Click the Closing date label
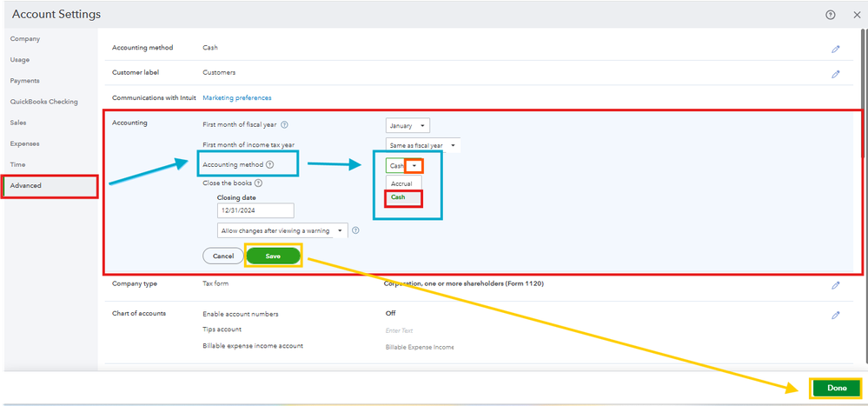The height and width of the screenshot is (406, 868). [x=236, y=197]
